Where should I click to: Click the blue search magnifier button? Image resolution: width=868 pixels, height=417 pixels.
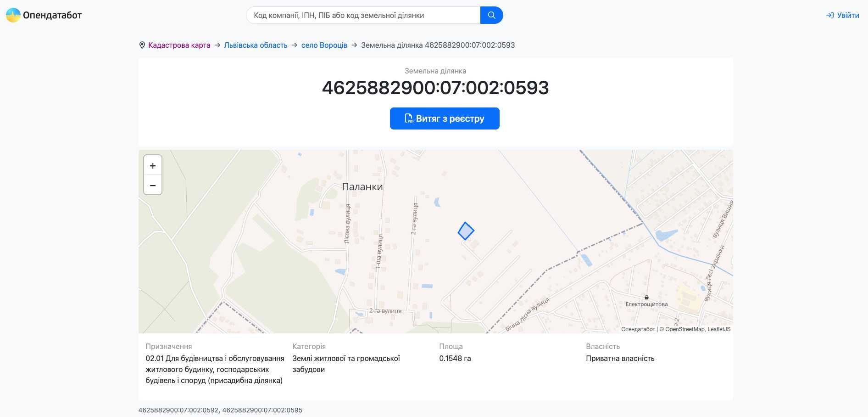491,15
